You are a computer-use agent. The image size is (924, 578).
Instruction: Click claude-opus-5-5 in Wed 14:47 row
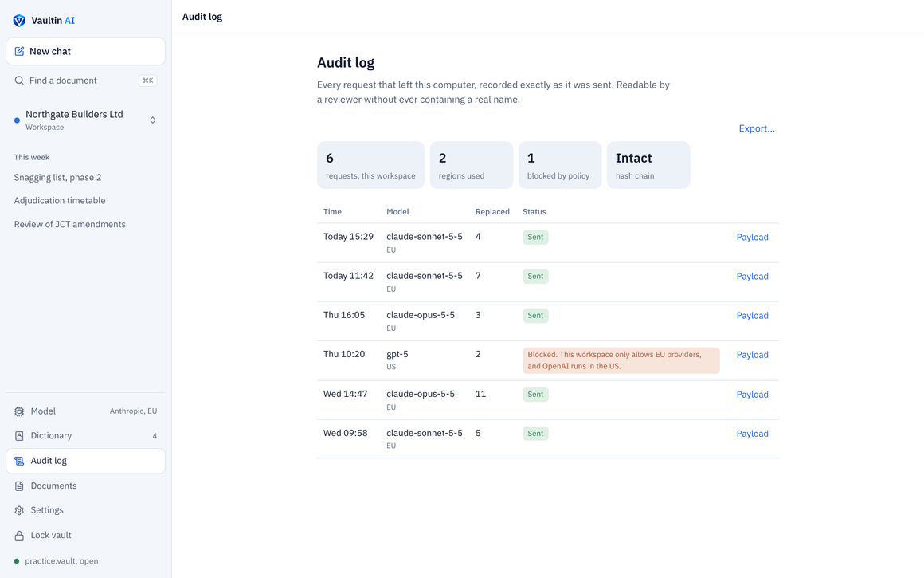[x=421, y=394]
